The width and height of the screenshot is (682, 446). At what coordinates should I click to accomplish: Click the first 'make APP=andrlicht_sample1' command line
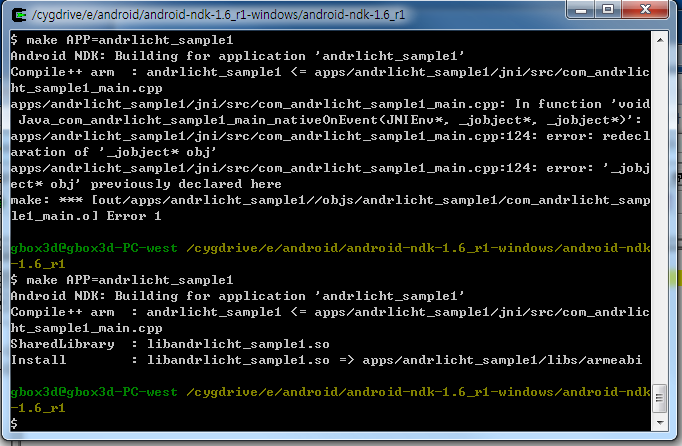coord(122,40)
